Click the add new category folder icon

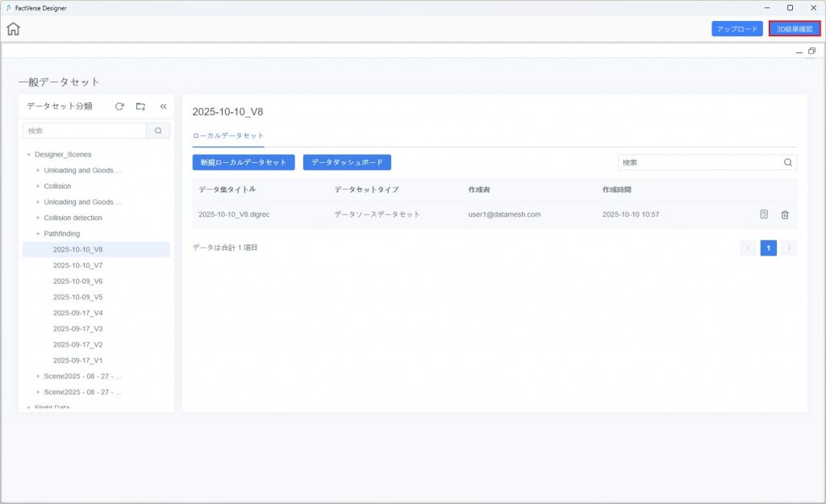click(140, 106)
